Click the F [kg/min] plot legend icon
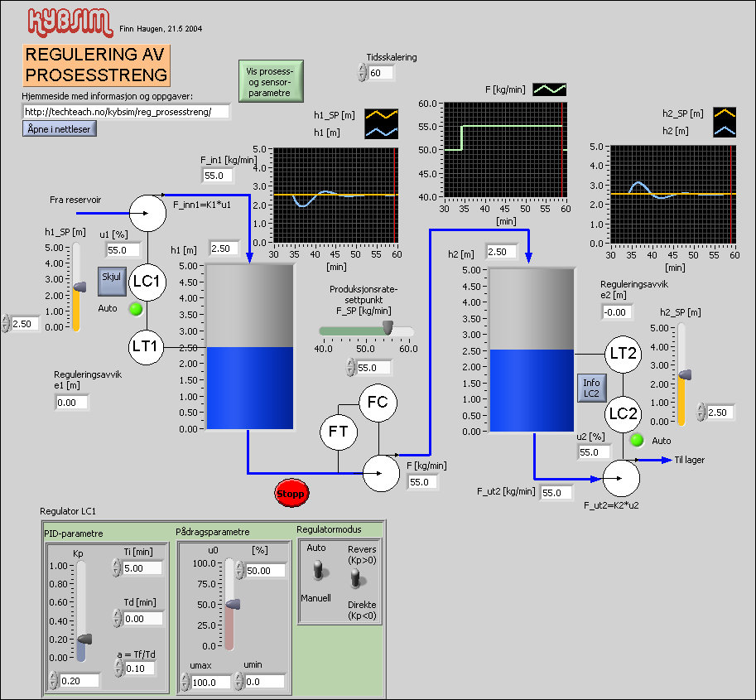756x700 pixels. (x=549, y=89)
